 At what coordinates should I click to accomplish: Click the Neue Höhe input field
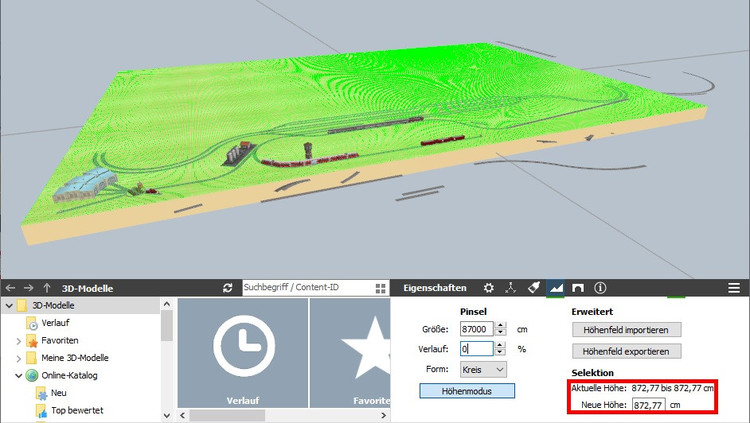point(649,405)
